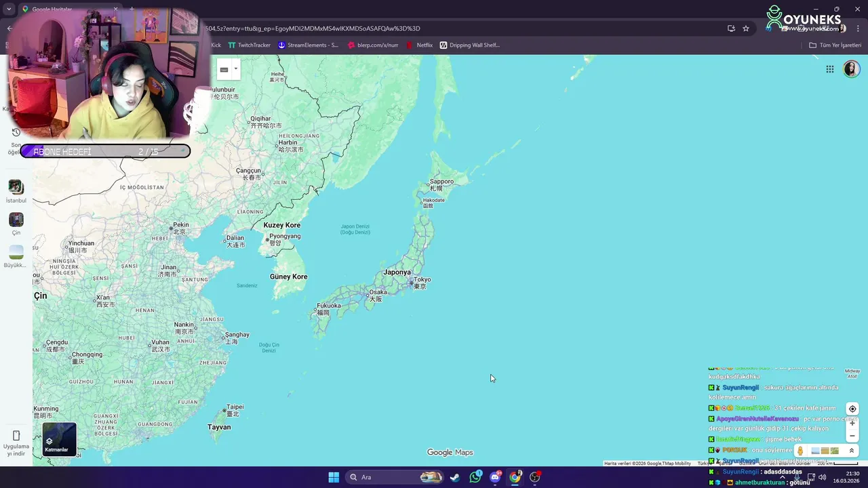Click the taskbar Ara search box
The width and height of the screenshot is (868, 488).
[395, 477]
